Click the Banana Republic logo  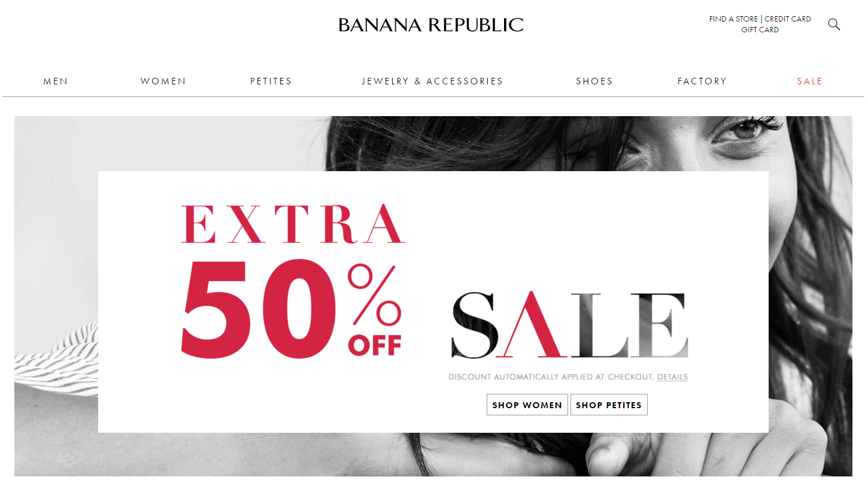tap(431, 25)
